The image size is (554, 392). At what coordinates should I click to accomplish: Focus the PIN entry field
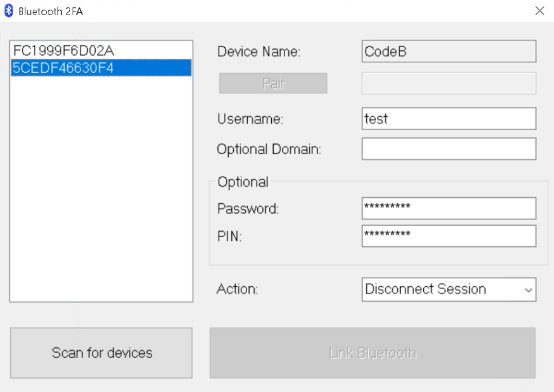(448, 236)
